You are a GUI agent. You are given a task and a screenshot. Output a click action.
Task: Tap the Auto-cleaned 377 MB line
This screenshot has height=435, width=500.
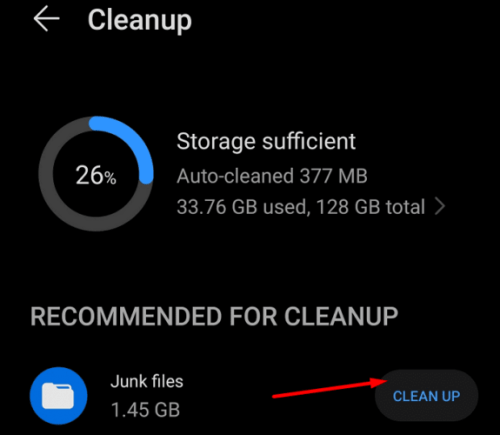click(272, 176)
